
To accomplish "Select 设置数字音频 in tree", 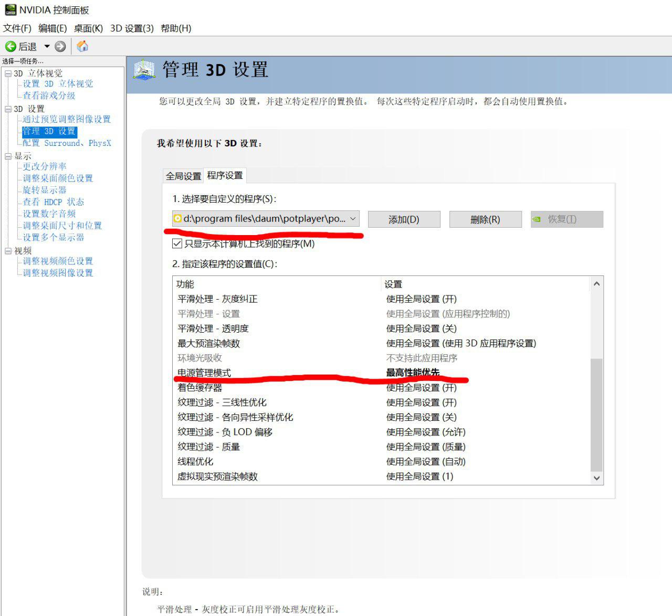I will point(49,214).
